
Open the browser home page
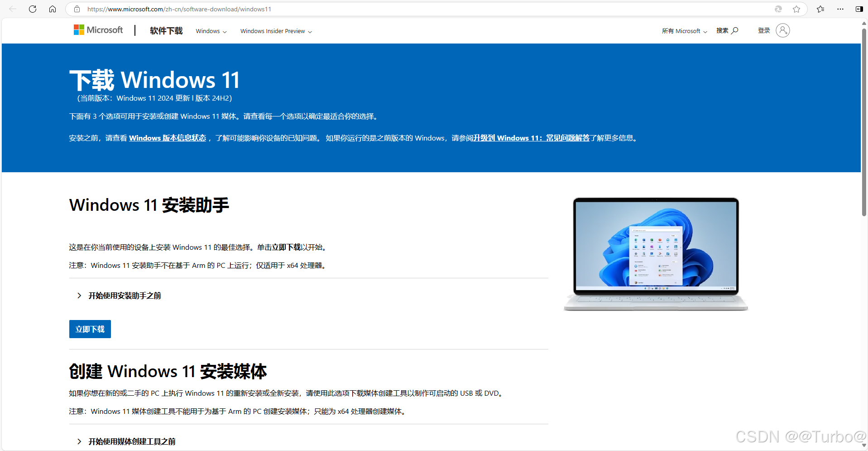pyautogui.click(x=53, y=9)
